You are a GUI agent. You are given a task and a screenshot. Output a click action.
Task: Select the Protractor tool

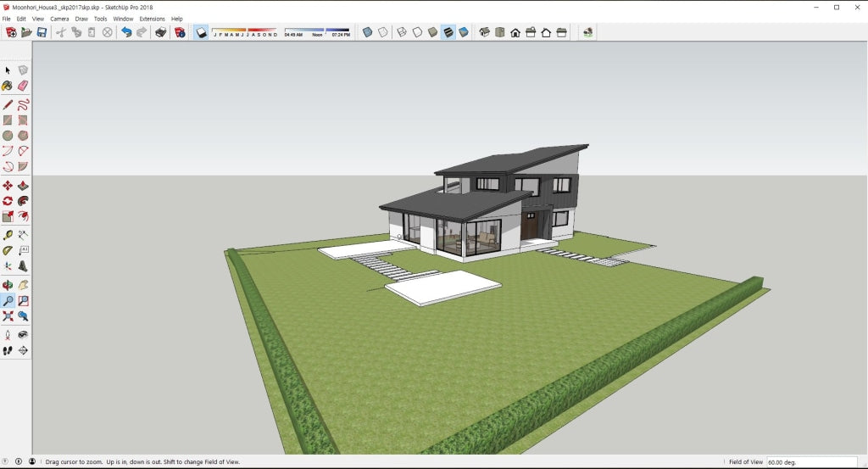click(x=8, y=251)
